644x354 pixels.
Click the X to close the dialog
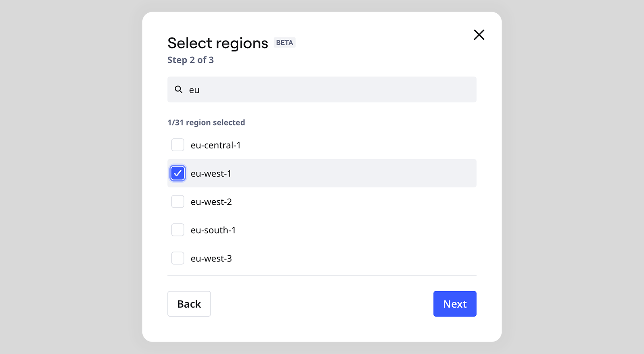click(479, 35)
